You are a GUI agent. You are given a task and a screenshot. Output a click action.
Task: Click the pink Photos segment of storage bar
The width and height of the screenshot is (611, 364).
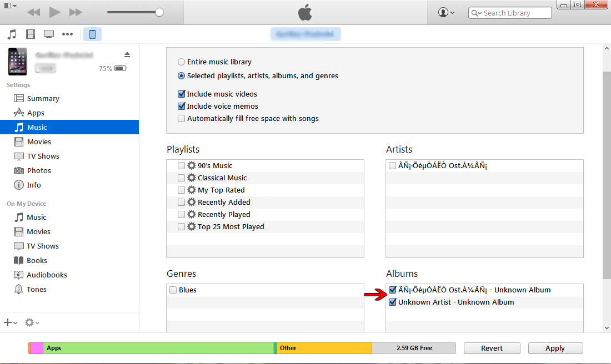coord(37,348)
